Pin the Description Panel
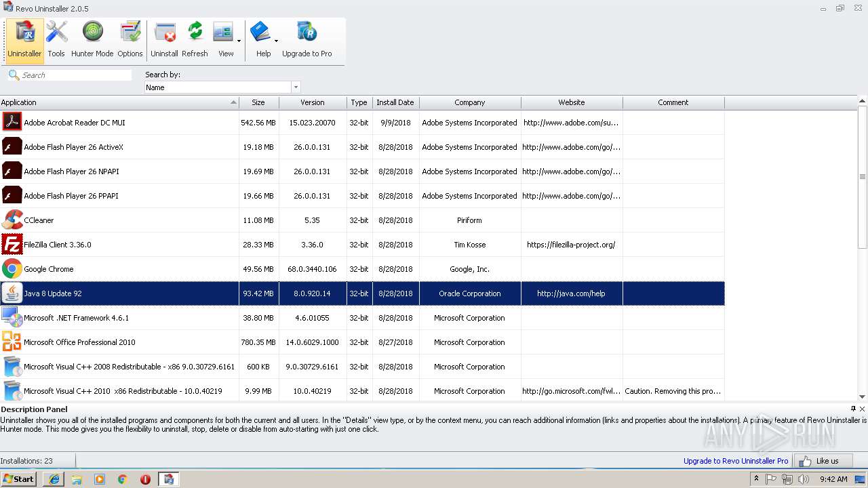The width and height of the screenshot is (868, 488). coord(853,409)
